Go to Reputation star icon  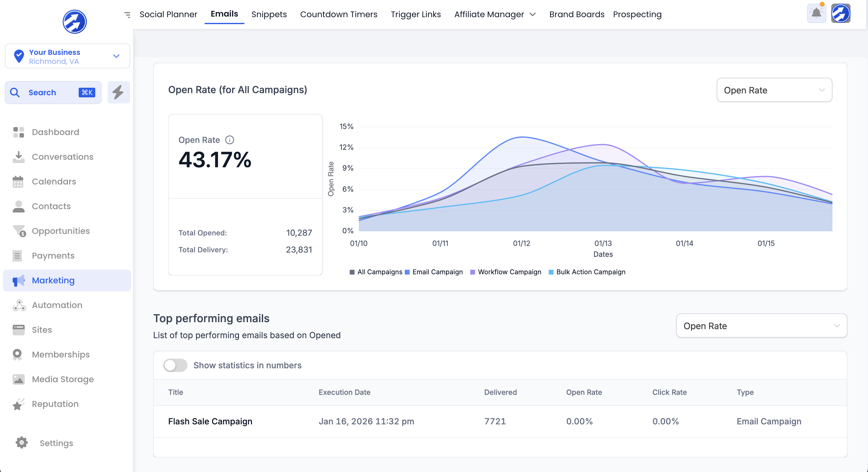coord(18,404)
